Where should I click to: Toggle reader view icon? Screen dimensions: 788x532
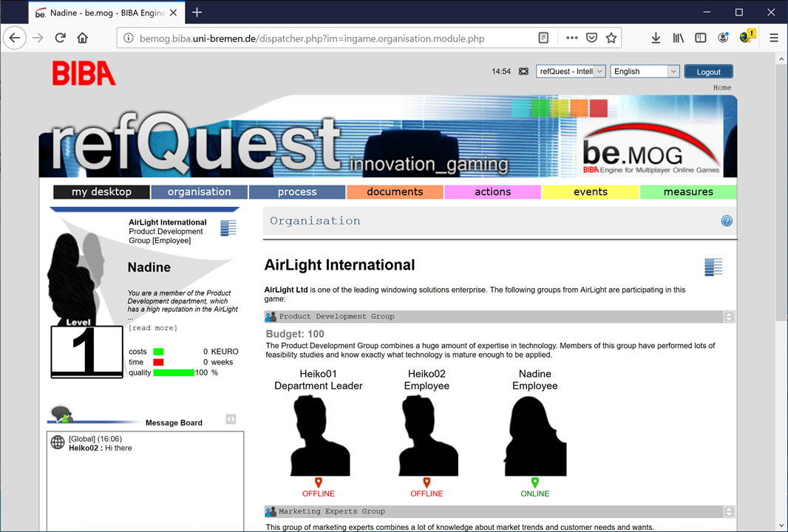(x=543, y=38)
